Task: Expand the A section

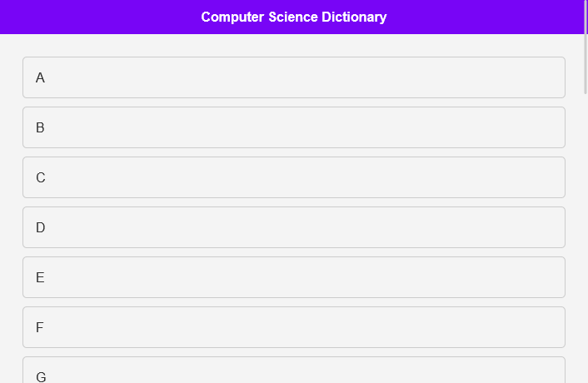Action: [x=293, y=77]
